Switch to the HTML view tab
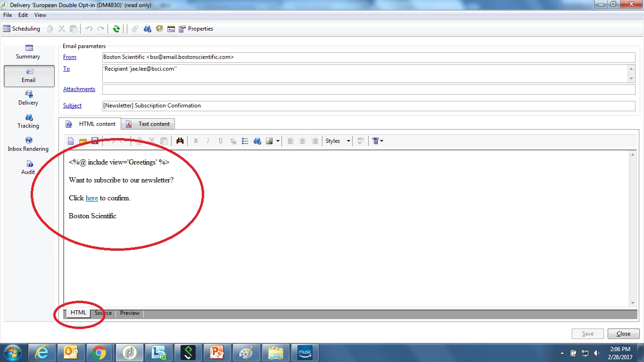Viewport: 644px width, 362px height. click(x=79, y=313)
